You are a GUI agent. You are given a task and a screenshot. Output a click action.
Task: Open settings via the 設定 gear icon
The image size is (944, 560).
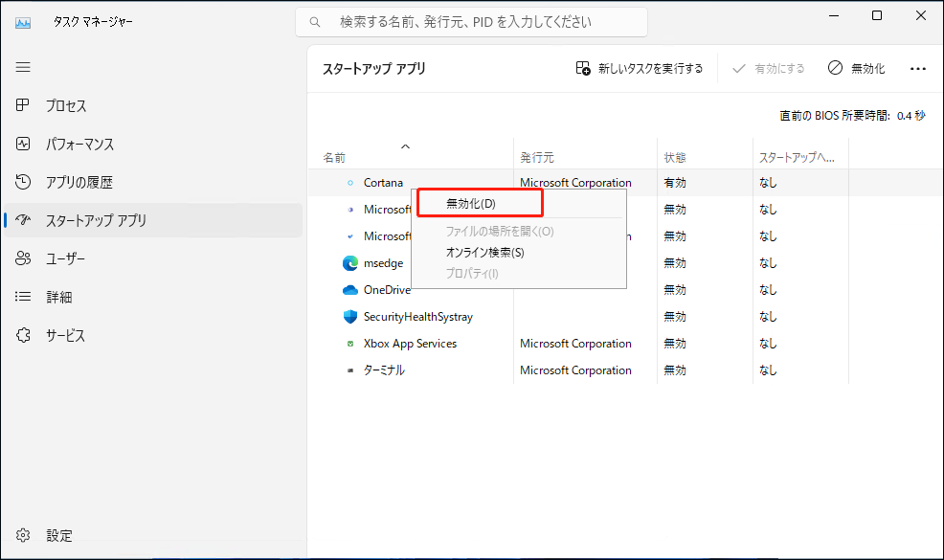click(x=24, y=535)
